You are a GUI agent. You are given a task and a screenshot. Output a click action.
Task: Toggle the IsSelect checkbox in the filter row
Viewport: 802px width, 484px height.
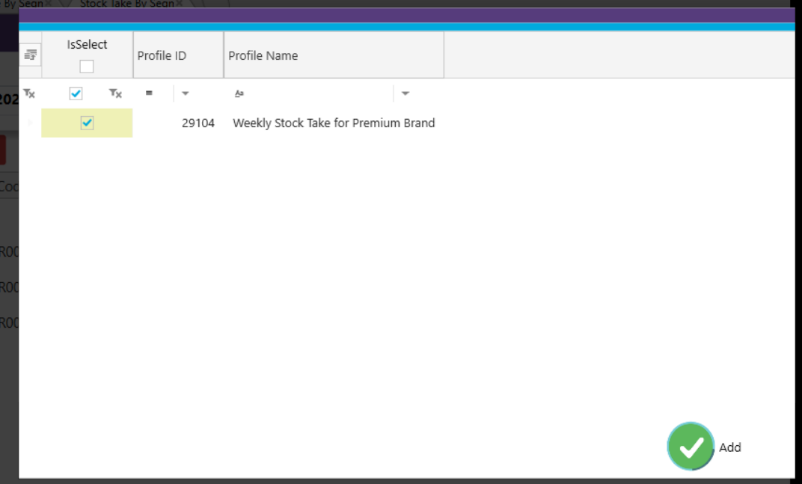[76, 93]
